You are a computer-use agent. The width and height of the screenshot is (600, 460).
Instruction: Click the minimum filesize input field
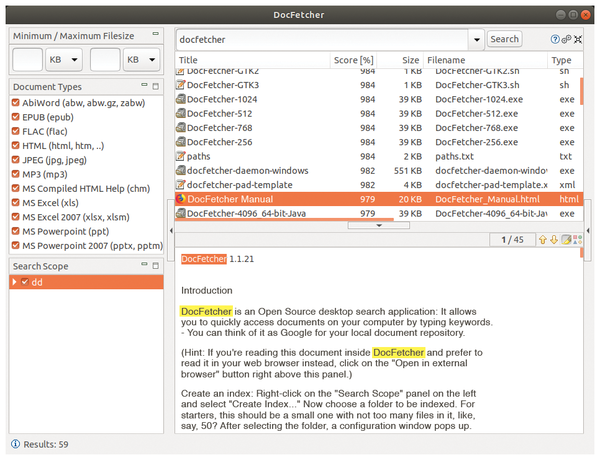[x=28, y=59]
